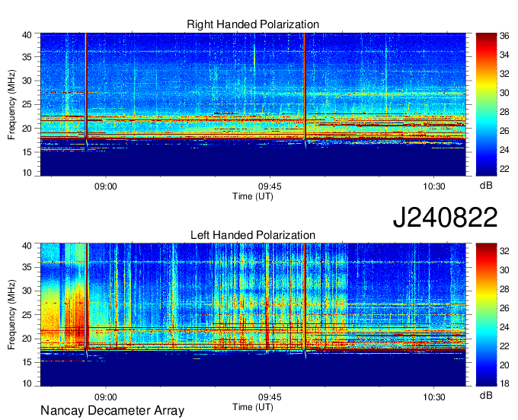Click the 10 MHz tick on Right Handed frequency axis

pos(27,173)
